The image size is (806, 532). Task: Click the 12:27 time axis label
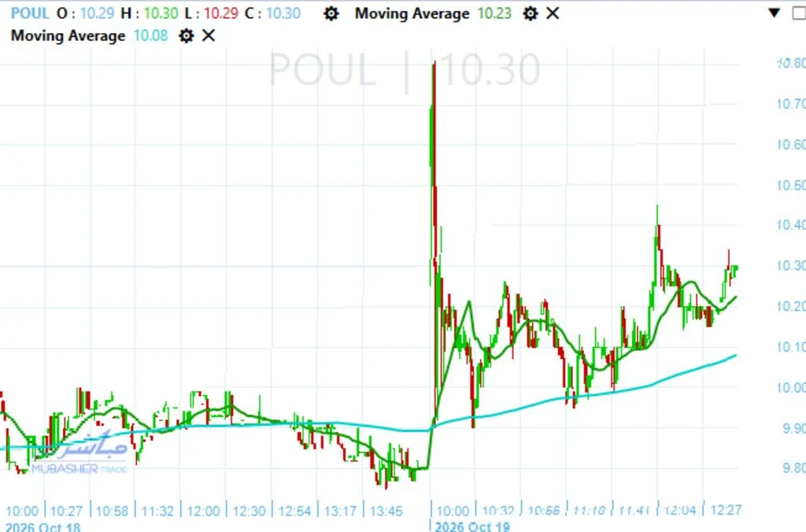coord(726,511)
